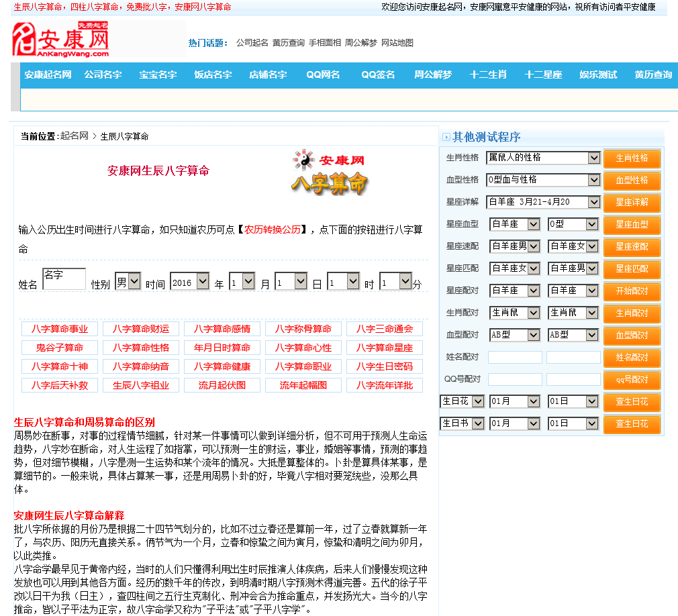Open the 生日花 type dropdown

click(463, 401)
